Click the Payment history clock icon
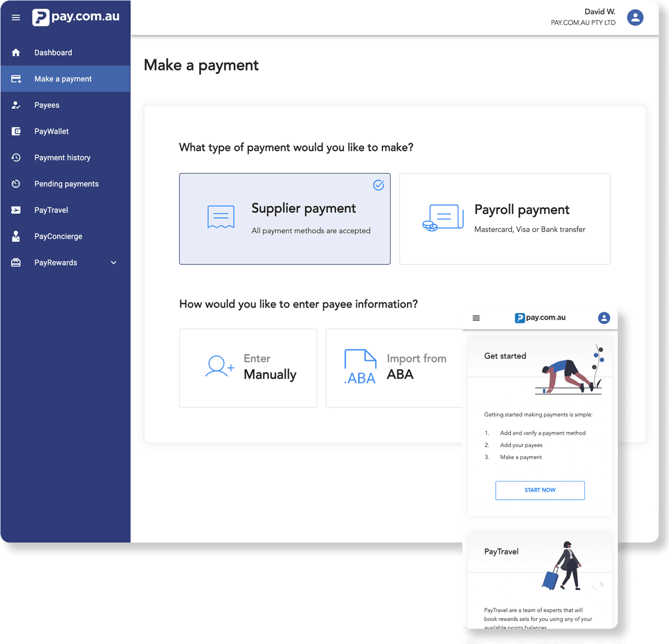Screen dimensions: 669x644 click(16, 158)
